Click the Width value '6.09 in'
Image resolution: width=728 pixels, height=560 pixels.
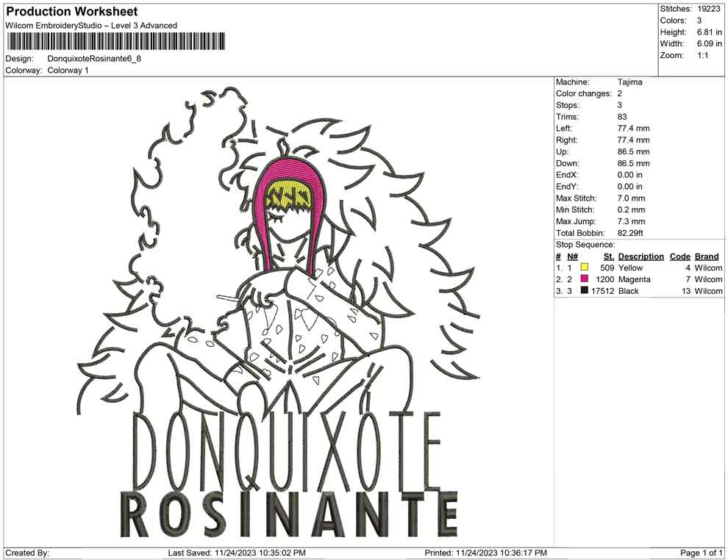pos(709,43)
